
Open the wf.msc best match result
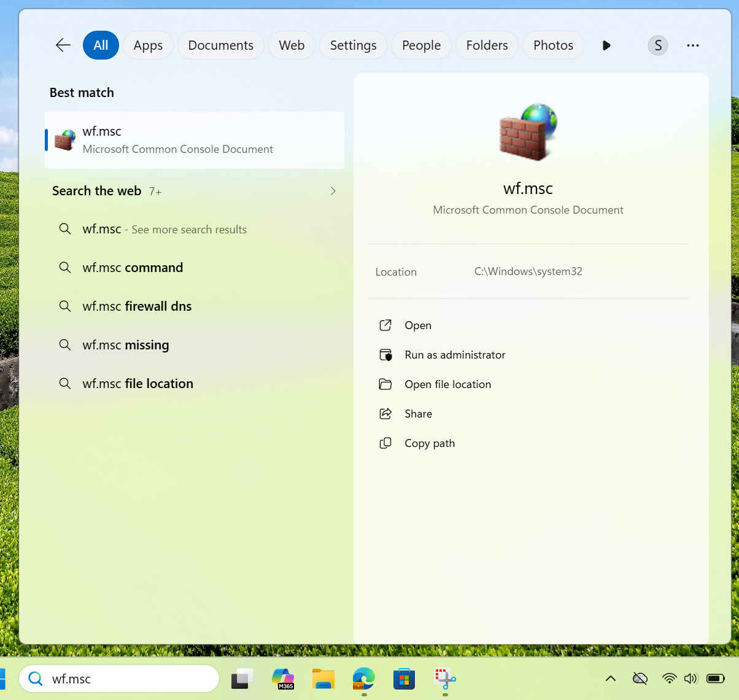195,140
